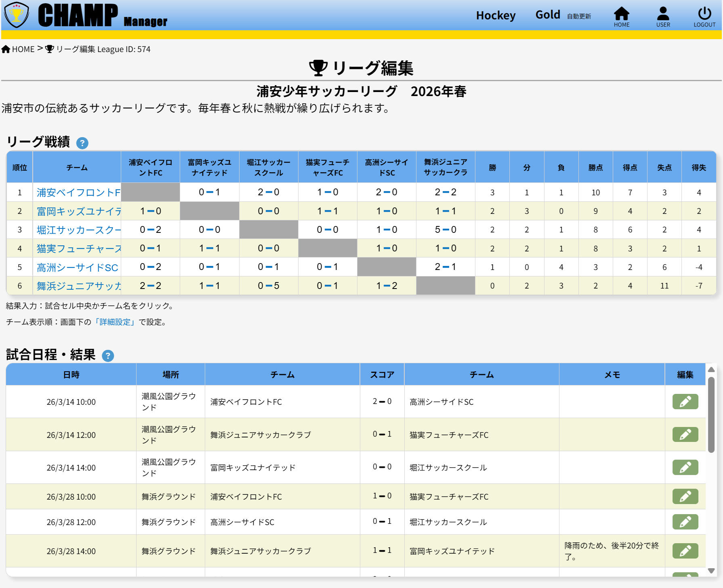Edit the 高洲シーサイドSC vs 堀江サッカースクール match via its pencil icon
The width and height of the screenshot is (723, 588).
(685, 521)
